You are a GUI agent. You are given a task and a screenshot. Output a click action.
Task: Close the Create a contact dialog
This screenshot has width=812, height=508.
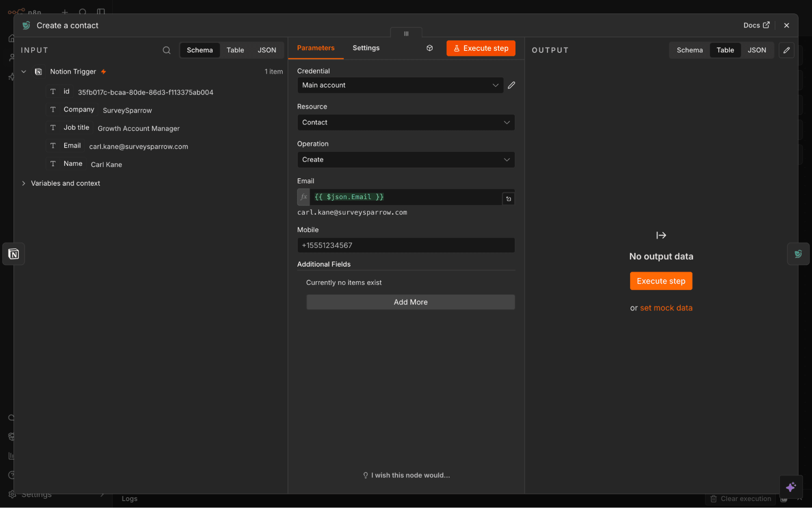(786, 25)
